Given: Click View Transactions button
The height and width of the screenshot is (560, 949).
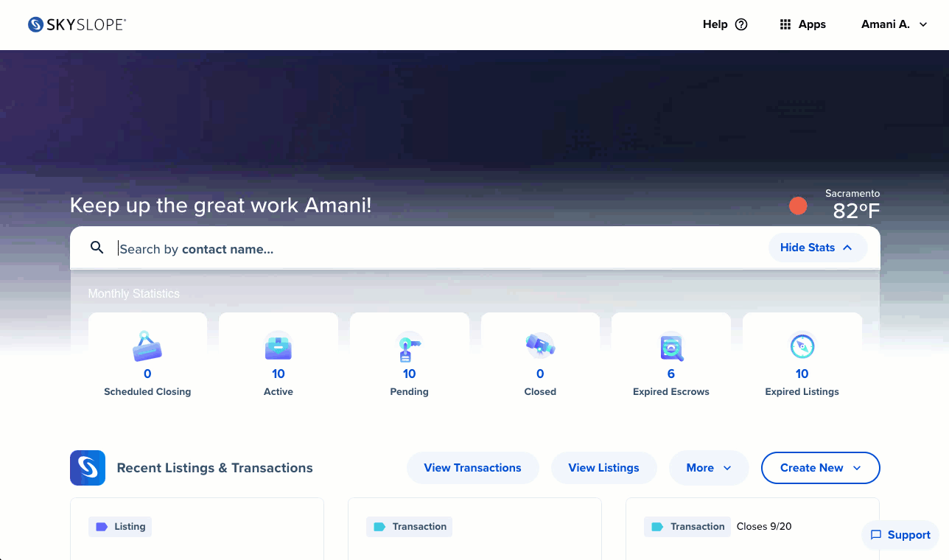Looking at the screenshot, I should click(x=472, y=468).
